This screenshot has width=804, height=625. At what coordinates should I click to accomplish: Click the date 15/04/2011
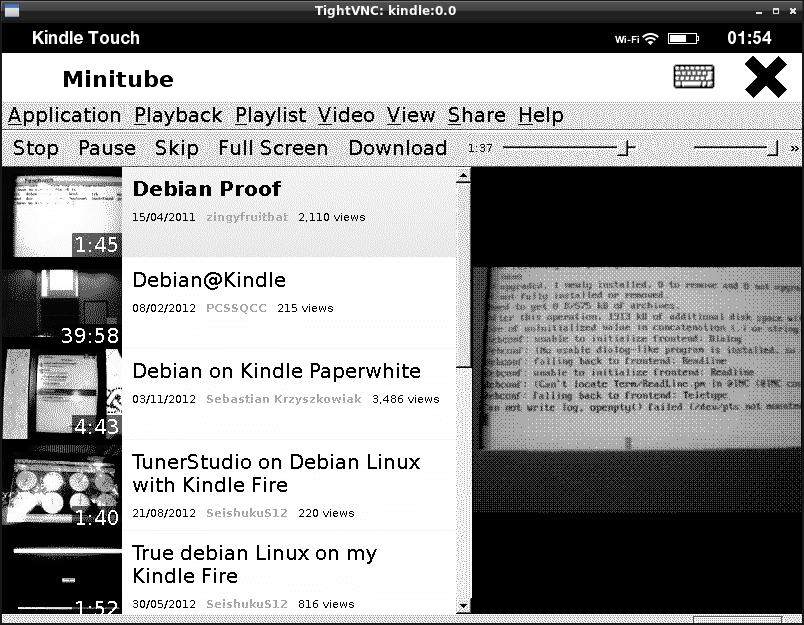[164, 217]
